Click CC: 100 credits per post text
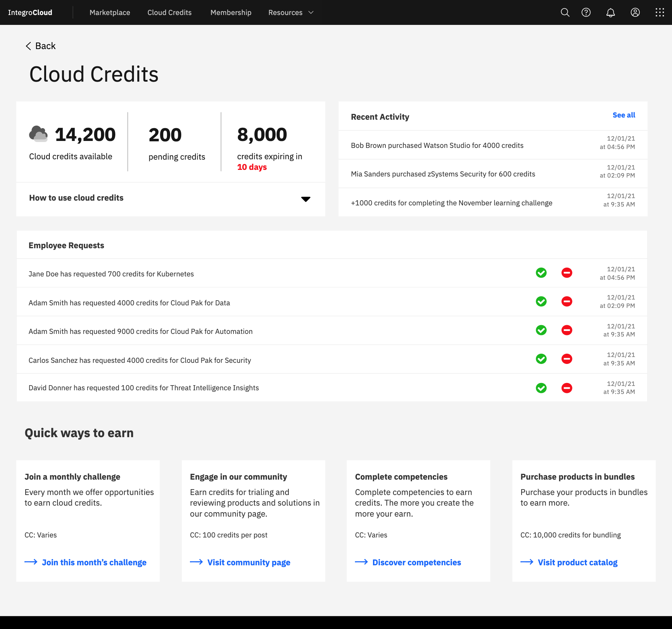Viewport: 672px width, 629px height. coord(229,535)
